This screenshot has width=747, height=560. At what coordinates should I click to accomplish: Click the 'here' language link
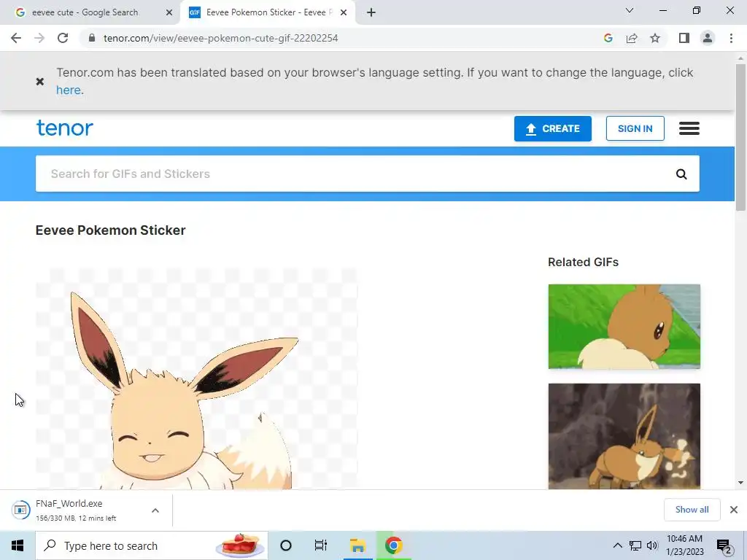click(x=68, y=90)
